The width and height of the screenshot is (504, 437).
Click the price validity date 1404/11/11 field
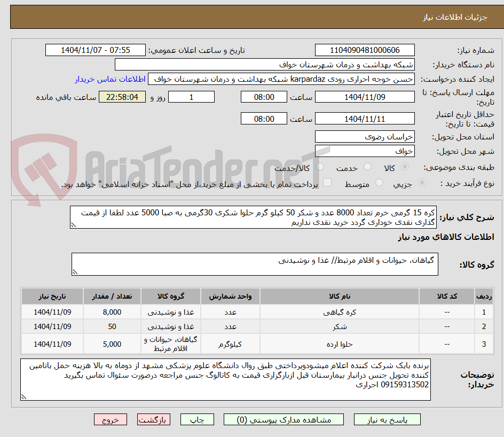pos(365,119)
